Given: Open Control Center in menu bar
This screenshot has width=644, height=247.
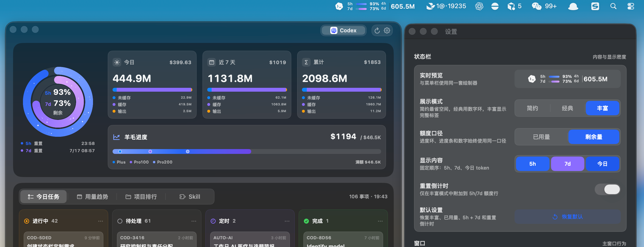Looking at the screenshot, I should click(631, 6).
